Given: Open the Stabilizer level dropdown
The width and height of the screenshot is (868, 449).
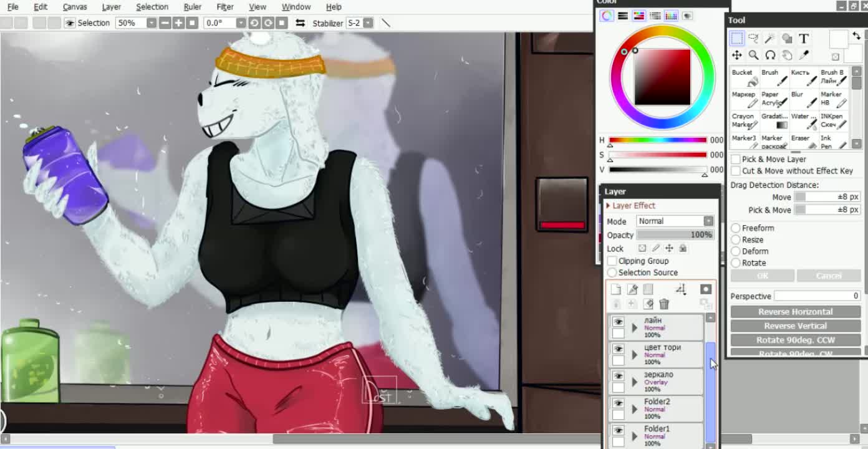Looking at the screenshot, I should (x=368, y=23).
